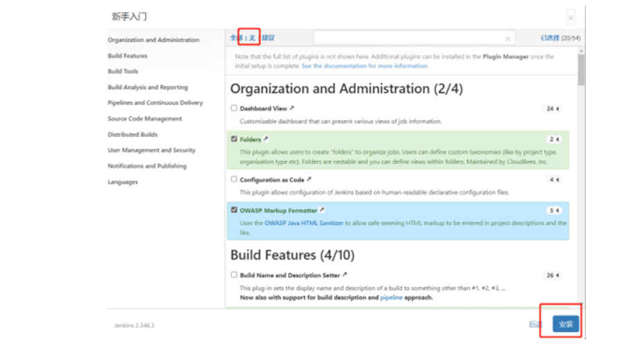The width and height of the screenshot is (644, 344).
Task: Open OWASP Markup Formatter external link icon
Action: pos(322,210)
